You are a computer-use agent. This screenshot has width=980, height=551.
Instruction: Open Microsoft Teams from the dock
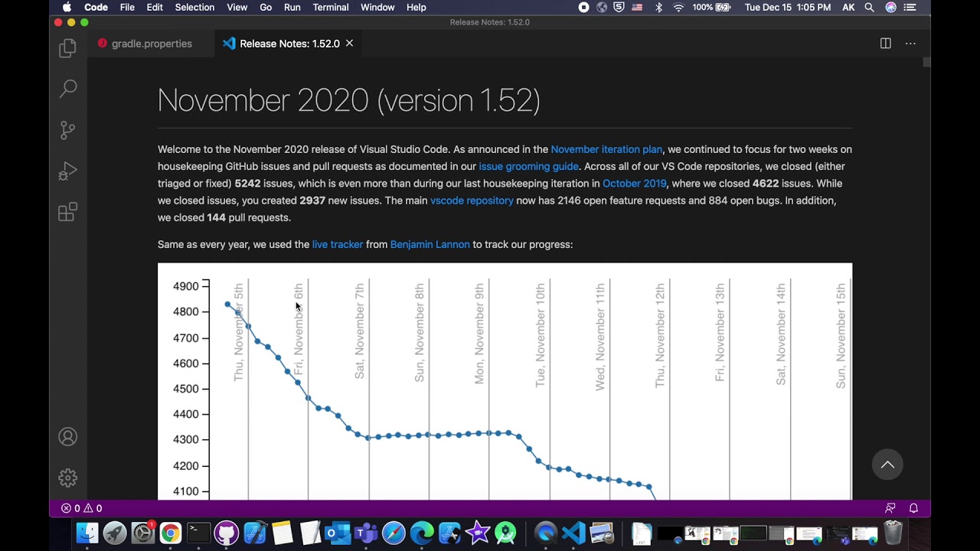pos(366,533)
